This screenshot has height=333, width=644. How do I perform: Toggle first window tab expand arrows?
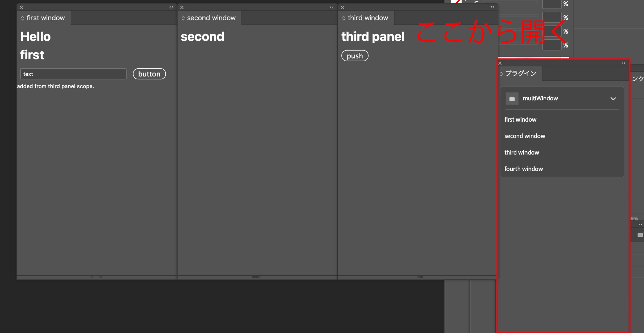[23, 18]
